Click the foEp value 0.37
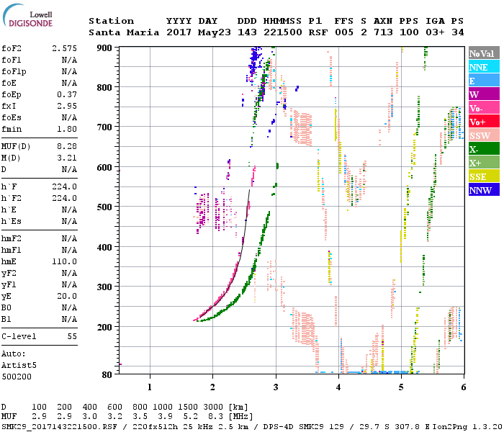This screenshot has height=432, width=504. click(x=67, y=94)
